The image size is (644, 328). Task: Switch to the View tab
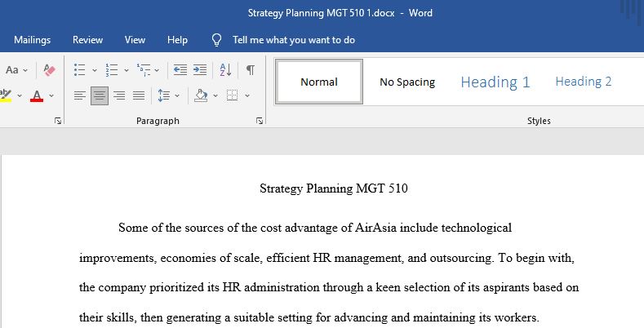(x=135, y=40)
